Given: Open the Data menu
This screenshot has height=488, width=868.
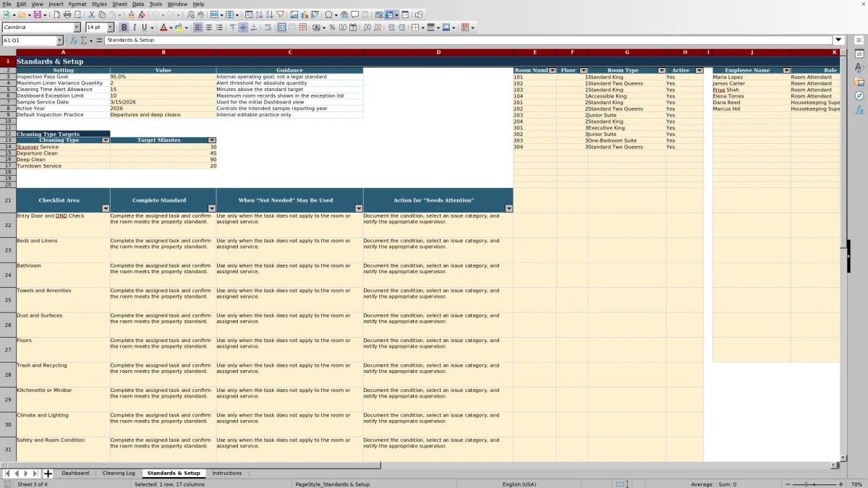Looking at the screenshot, I should pos(137,4).
